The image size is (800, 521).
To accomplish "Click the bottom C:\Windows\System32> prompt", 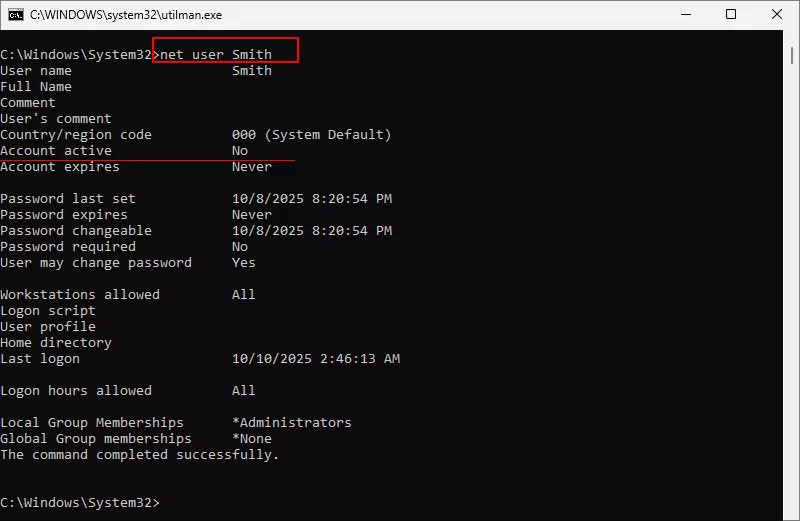I will (80, 503).
